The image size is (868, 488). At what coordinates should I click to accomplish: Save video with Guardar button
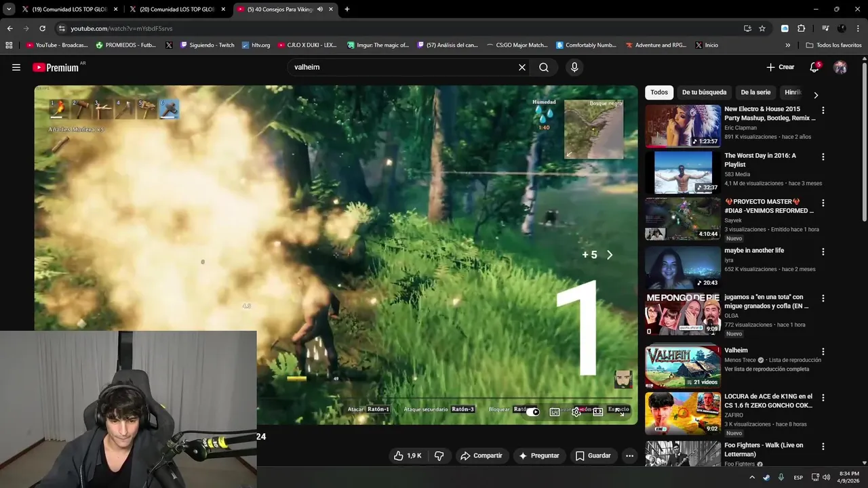[593, 455]
